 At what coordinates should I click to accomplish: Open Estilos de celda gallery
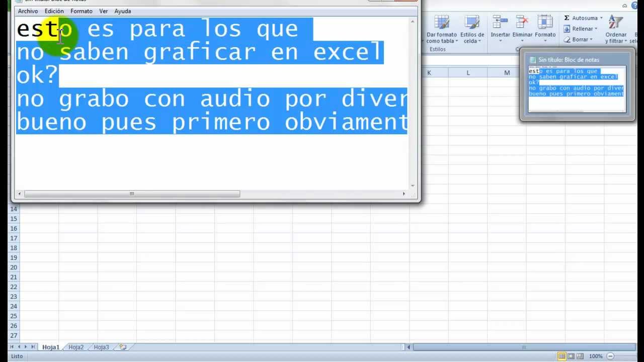click(x=472, y=30)
